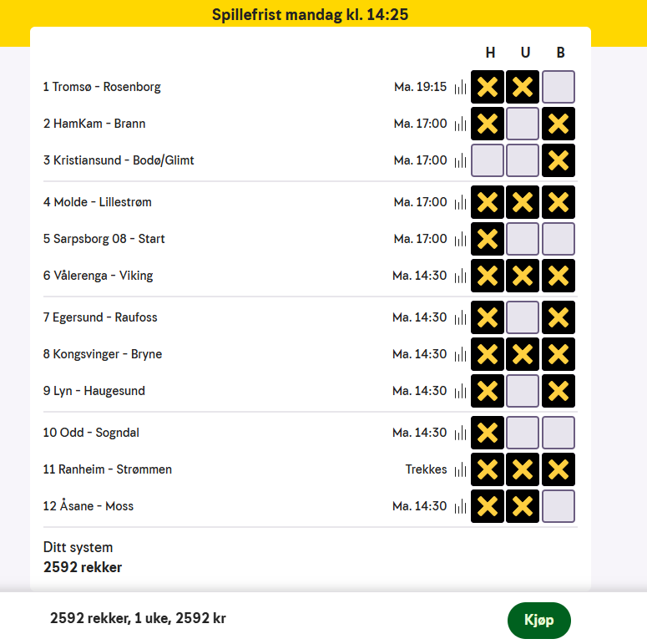Open stats icon for Kongsvinger - Bryne
The image size is (647, 644).
[460, 354]
